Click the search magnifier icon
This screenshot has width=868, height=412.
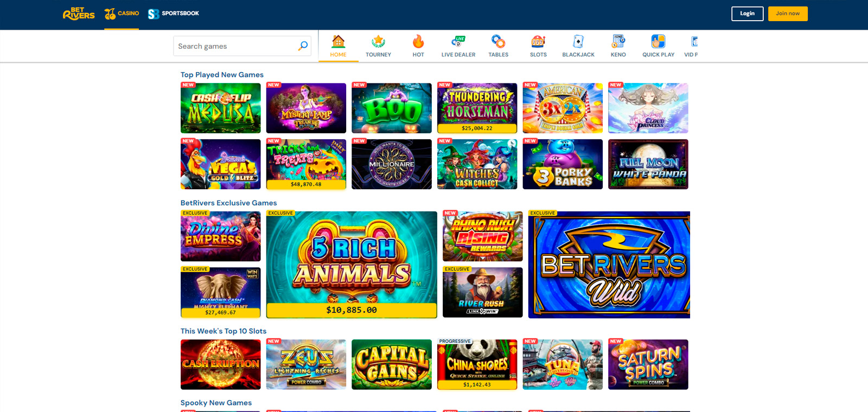[x=303, y=46]
